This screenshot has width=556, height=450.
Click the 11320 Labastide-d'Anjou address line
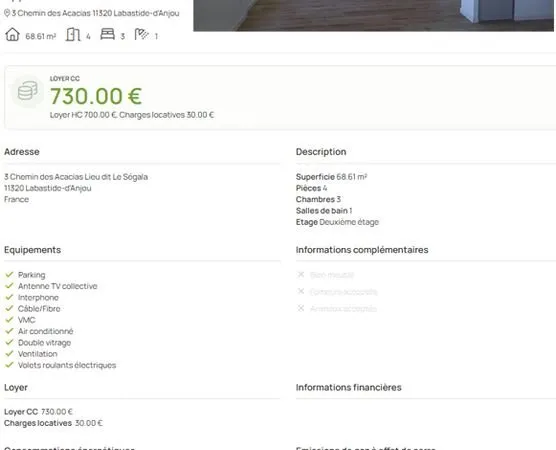coord(48,188)
